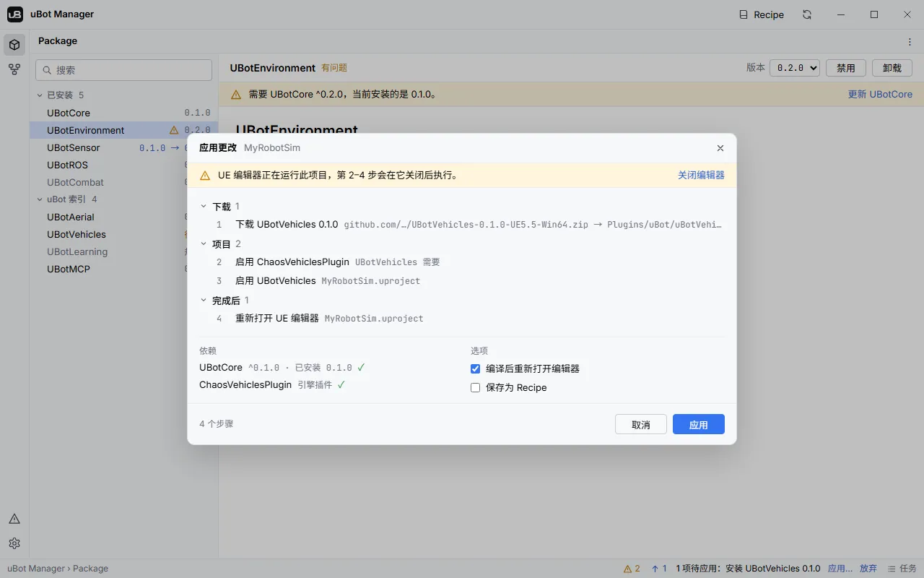
Task: Select UBotSensor in the package list
Action: tap(123, 147)
